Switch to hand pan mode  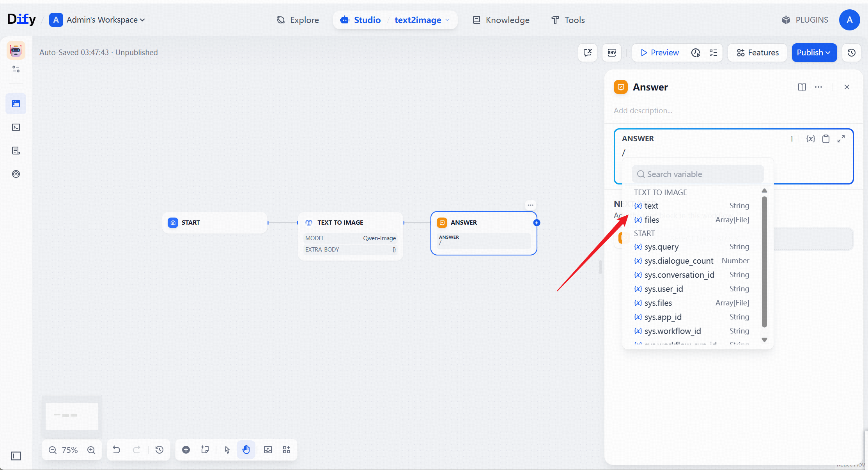pyautogui.click(x=246, y=450)
